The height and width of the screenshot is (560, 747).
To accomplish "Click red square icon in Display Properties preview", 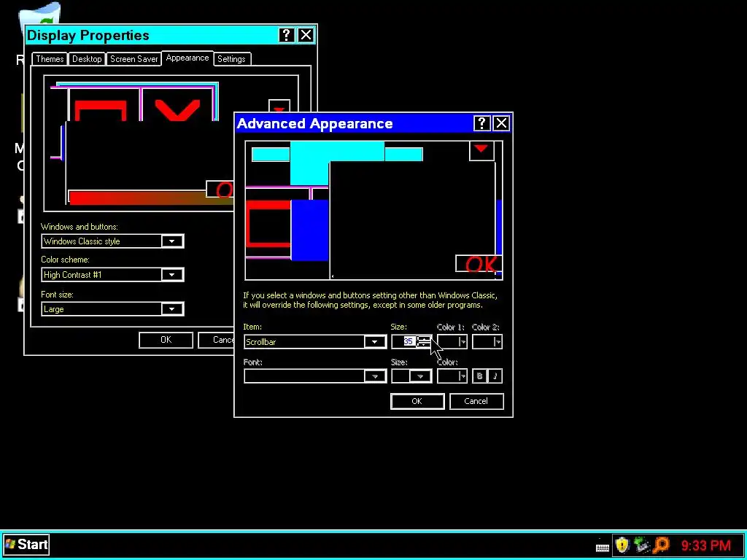I will coord(100,111).
